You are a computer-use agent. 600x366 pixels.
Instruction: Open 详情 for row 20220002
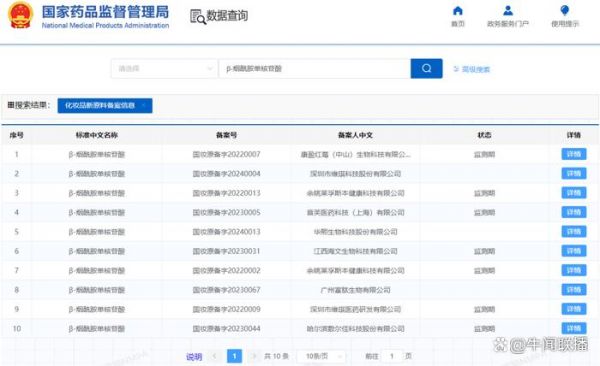[x=574, y=270]
